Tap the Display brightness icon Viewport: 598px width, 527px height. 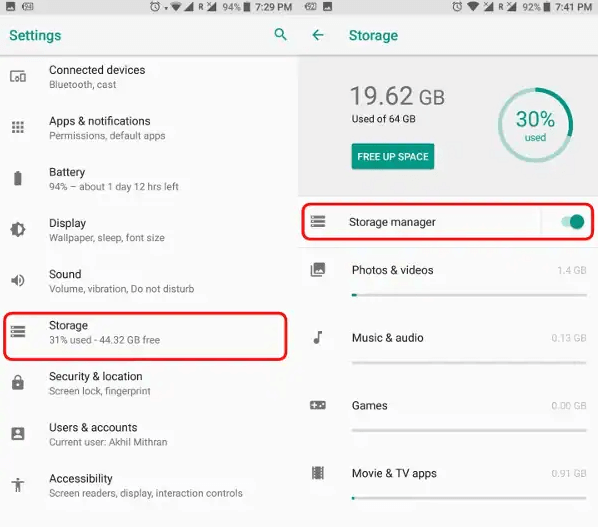tap(18, 230)
